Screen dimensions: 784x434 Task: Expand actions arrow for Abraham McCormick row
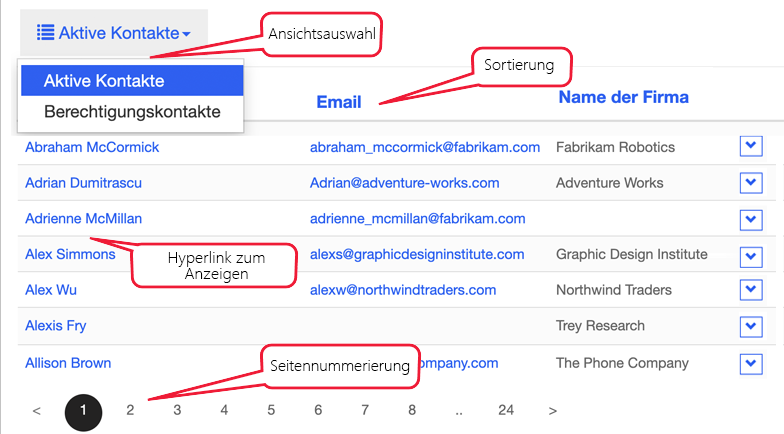pyautogui.click(x=751, y=147)
